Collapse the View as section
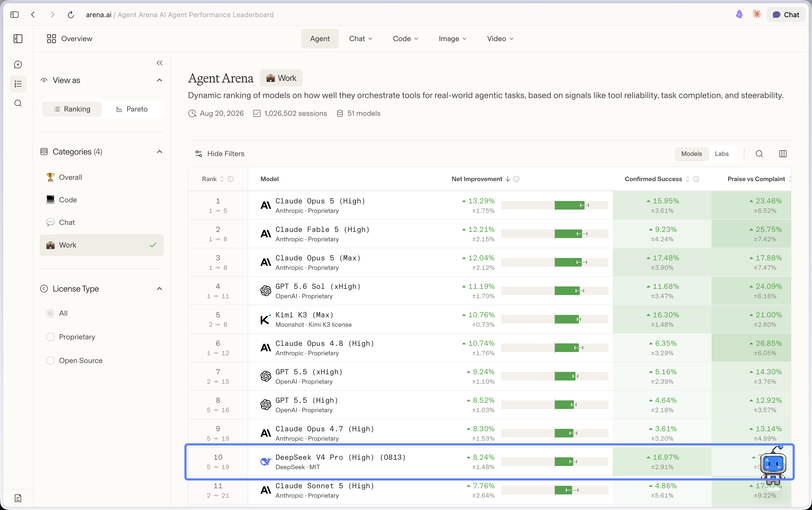Viewport: 812px width, 510px height. coord(160,80)
